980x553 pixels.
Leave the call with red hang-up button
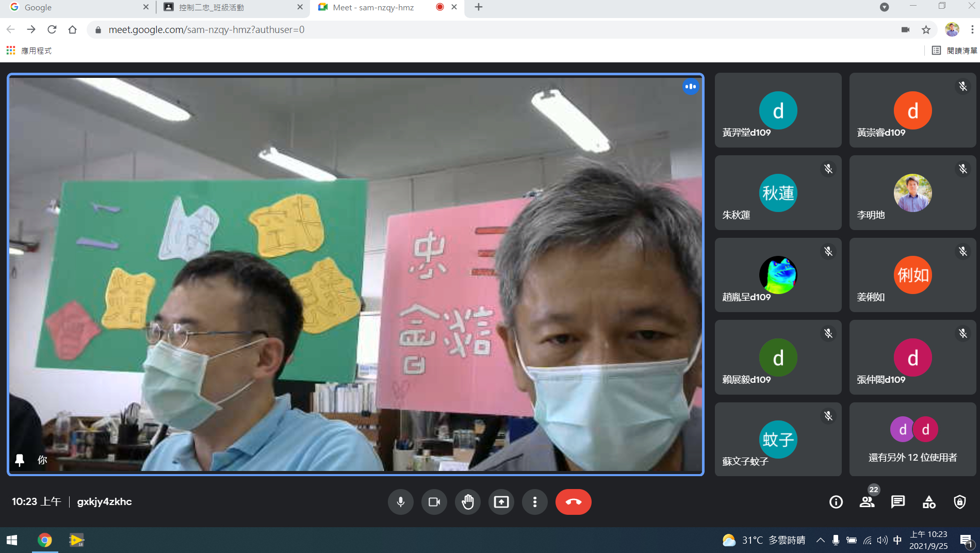(574, 502)
